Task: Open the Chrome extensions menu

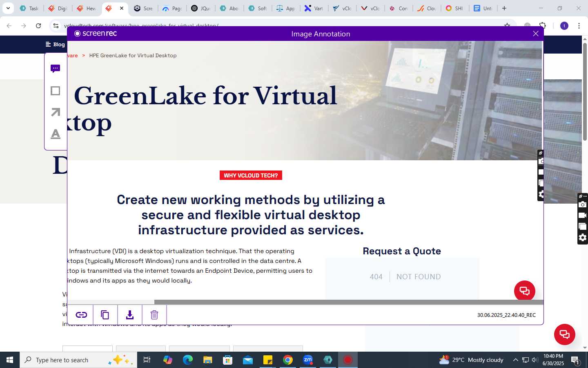Action: [x=543, y=26]
